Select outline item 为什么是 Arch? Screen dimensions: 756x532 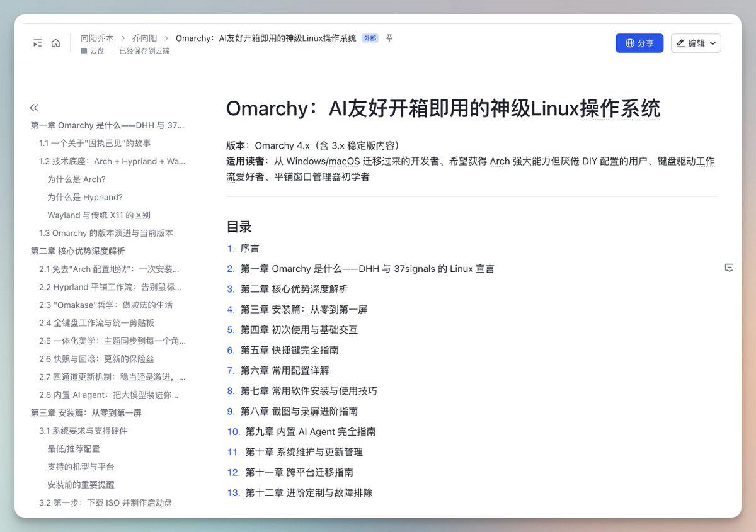pyautogui.click(x=76, y=179)
